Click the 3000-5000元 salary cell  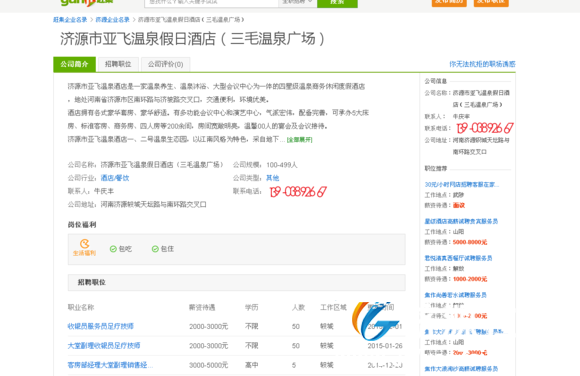click(209, 365)
